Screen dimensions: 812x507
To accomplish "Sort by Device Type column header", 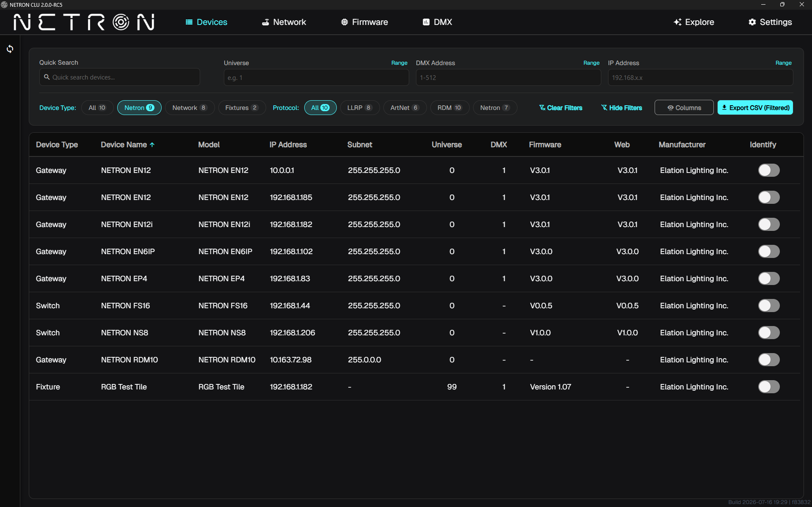I will (x=57, y=145).
